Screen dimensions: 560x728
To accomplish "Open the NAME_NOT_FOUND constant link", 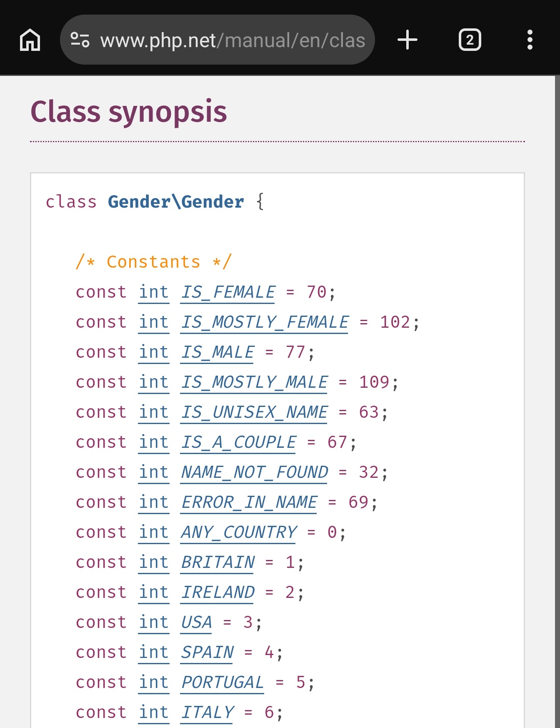I will pos(254,472).
